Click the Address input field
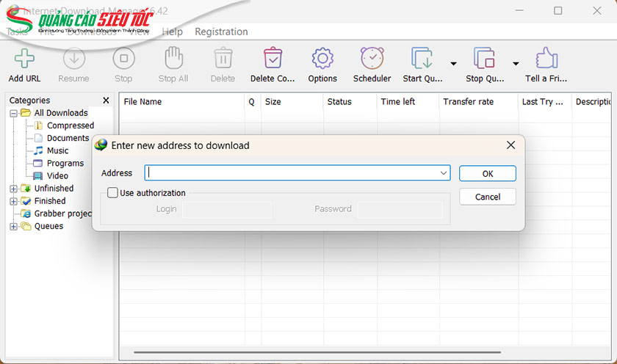Viewport: 617px width, 364px height. (x=292, y=173)
